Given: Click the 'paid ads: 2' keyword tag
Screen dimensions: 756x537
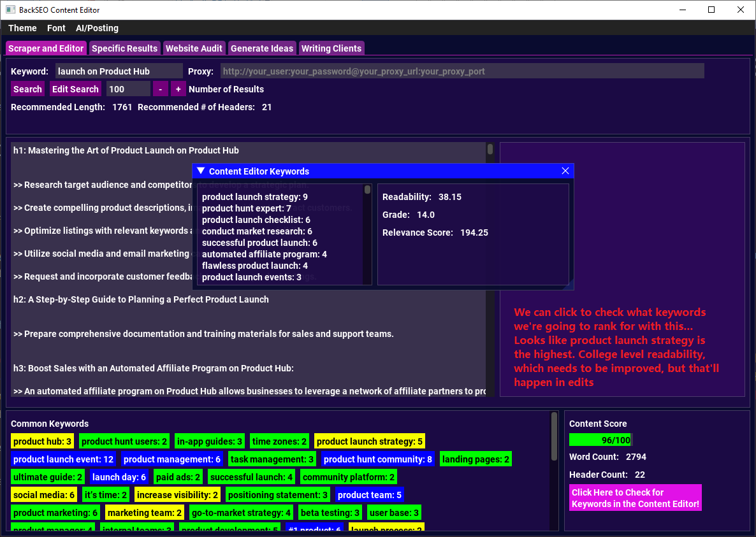Looking at the screenshot, I should click(178, 476).
